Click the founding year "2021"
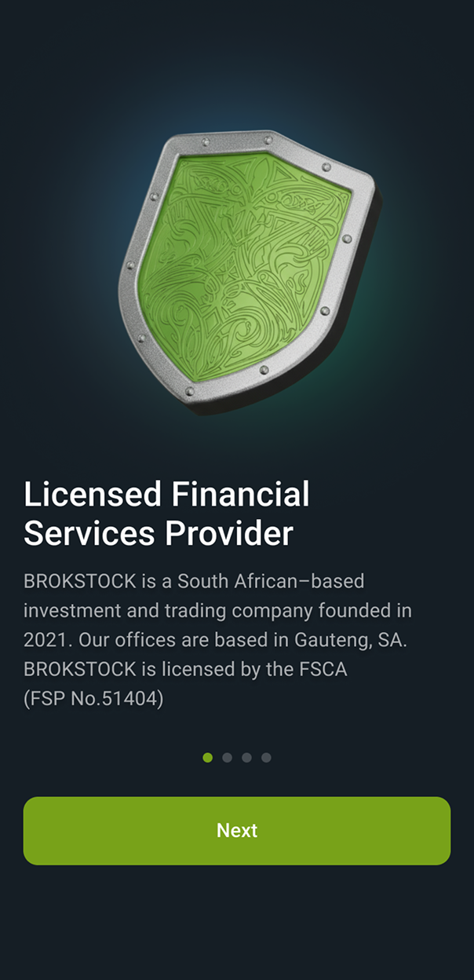 point(47,639)
